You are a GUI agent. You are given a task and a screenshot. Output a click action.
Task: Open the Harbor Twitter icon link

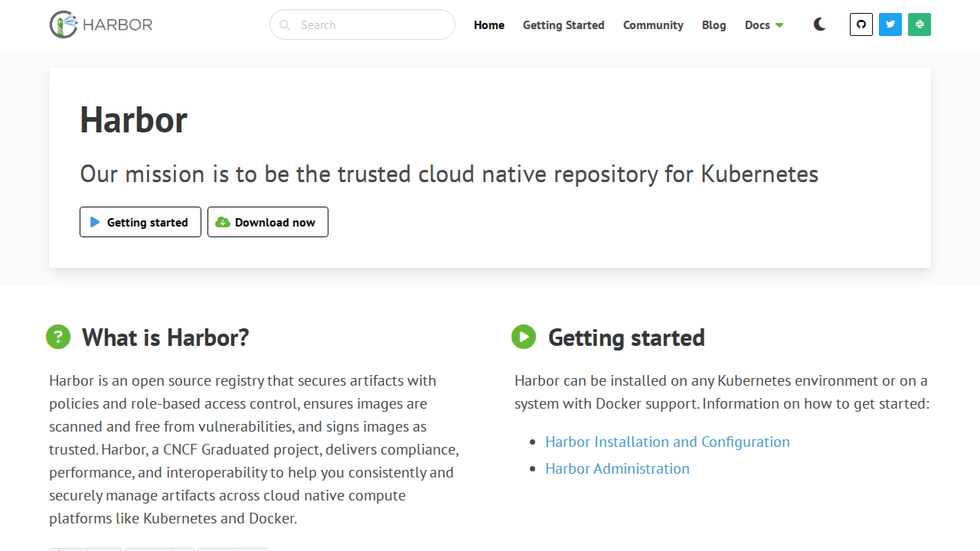coord(890,24)
